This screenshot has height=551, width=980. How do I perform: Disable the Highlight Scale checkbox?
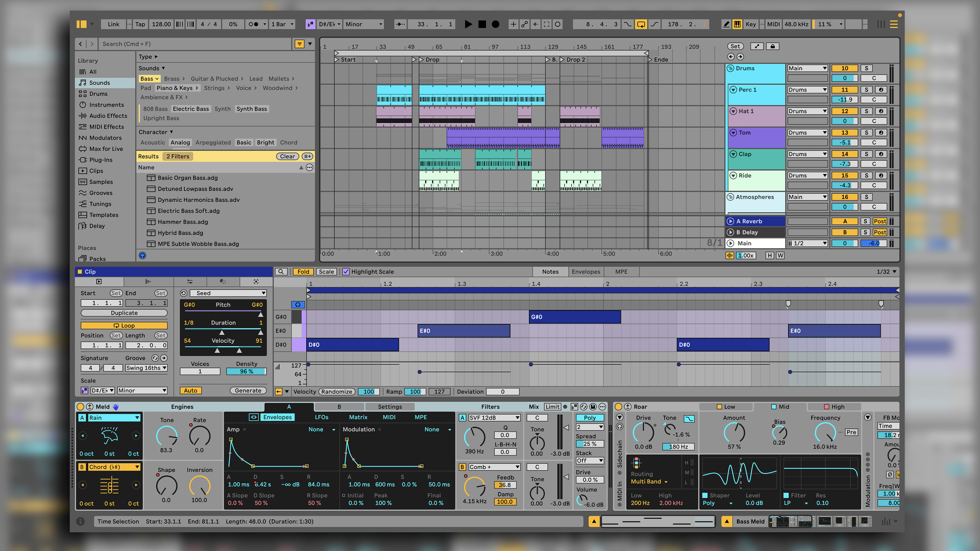(346, 271)
